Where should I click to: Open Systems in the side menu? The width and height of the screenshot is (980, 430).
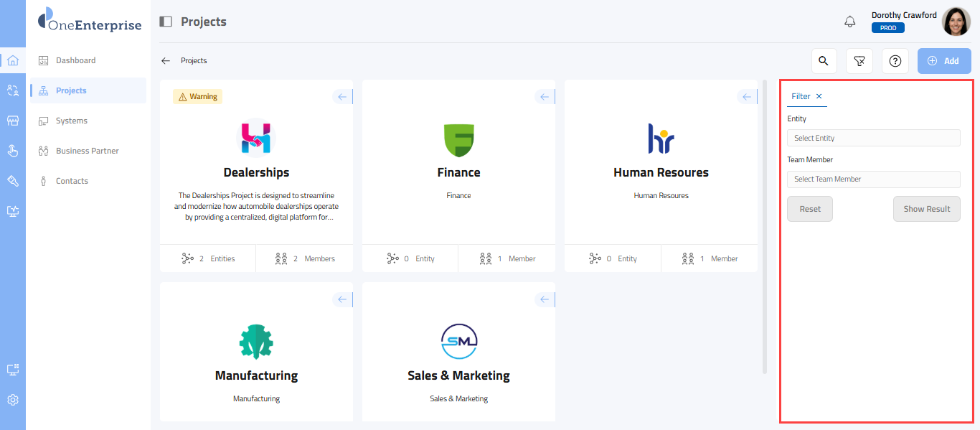[72, 121]
